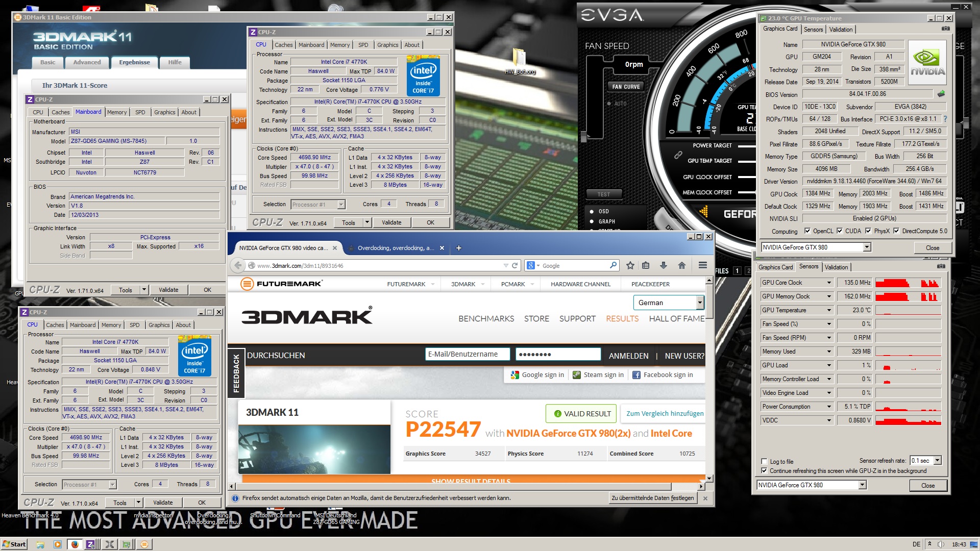Click Google sign in

537,374
